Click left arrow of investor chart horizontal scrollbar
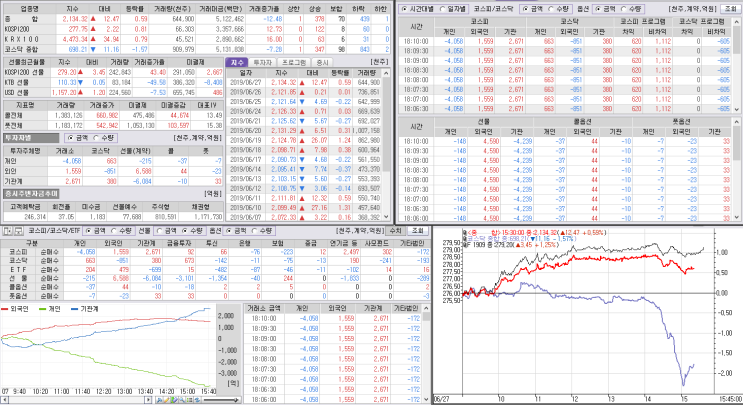 (4, 400)
